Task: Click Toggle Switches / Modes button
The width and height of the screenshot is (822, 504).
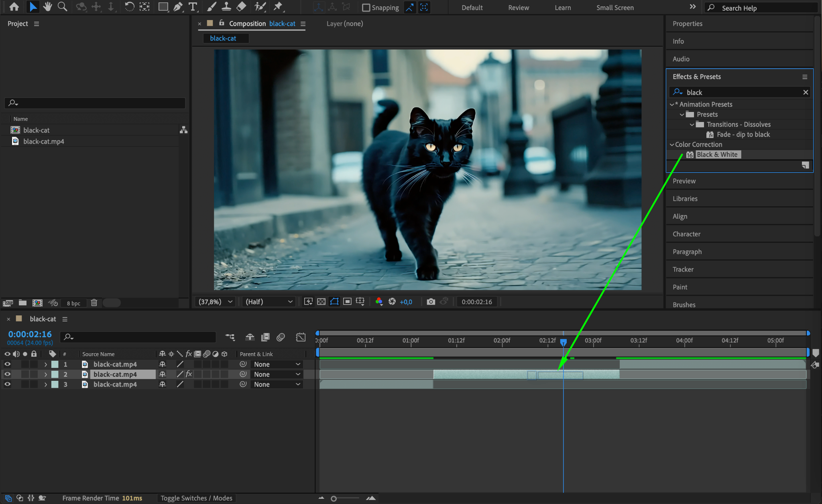Action: click(196, 498)
